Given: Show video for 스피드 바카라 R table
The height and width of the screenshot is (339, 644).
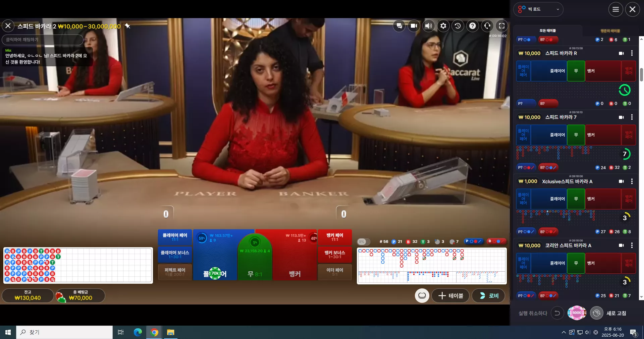Looking at the screenshot, I should click(621, 53).
